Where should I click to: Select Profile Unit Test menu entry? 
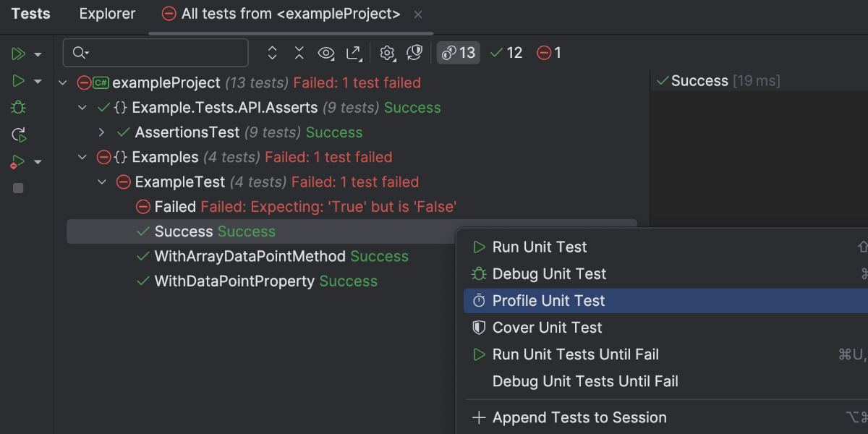(548, 301)
